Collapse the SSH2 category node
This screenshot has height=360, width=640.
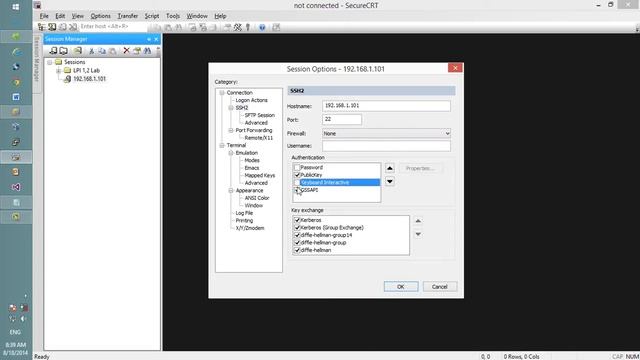pyautogui.click(x=231, y=108)
